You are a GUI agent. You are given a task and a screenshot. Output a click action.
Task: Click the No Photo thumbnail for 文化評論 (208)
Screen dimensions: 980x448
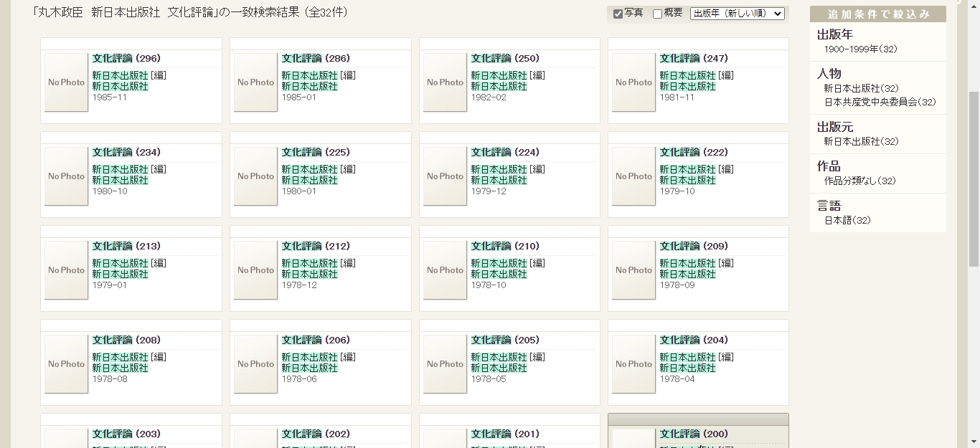point(66,364)
